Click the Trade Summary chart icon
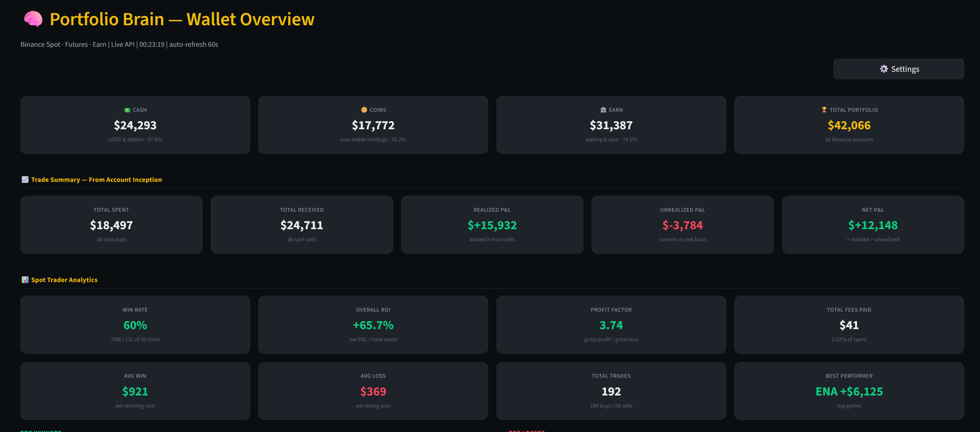This screenshot has height=432, width=980. click(x=25, y=180)
